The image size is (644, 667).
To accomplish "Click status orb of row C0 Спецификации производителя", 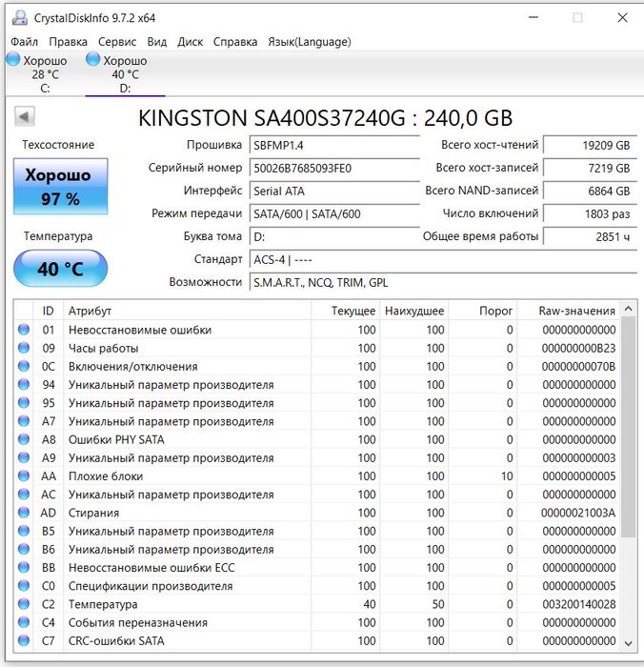I will coord(24,585).
